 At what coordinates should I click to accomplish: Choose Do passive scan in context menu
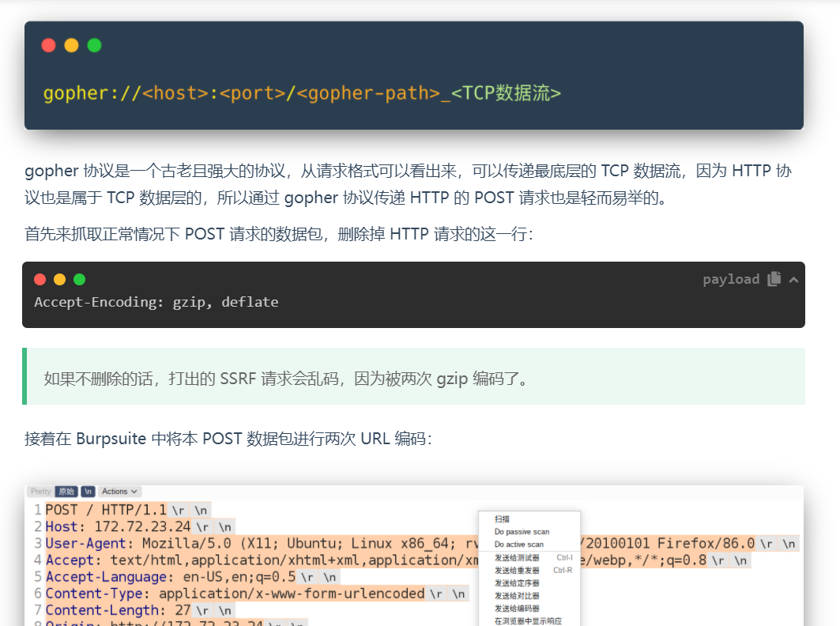click(x=522, y=532)
